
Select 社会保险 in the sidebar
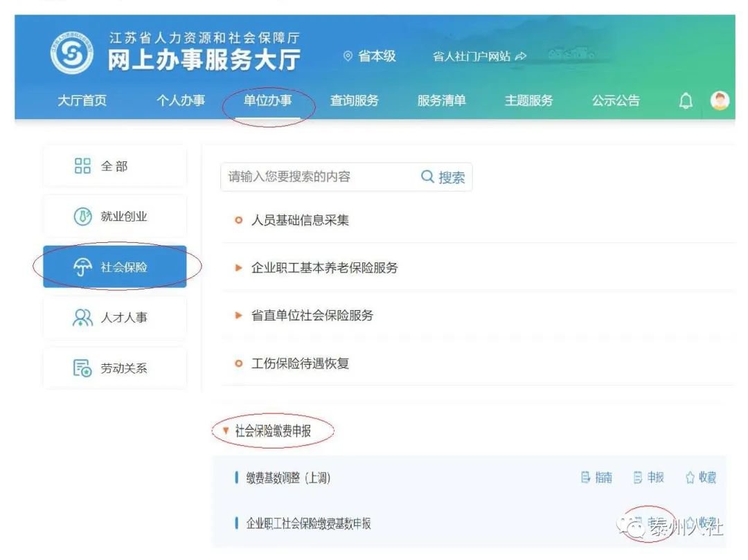point(115,267)
